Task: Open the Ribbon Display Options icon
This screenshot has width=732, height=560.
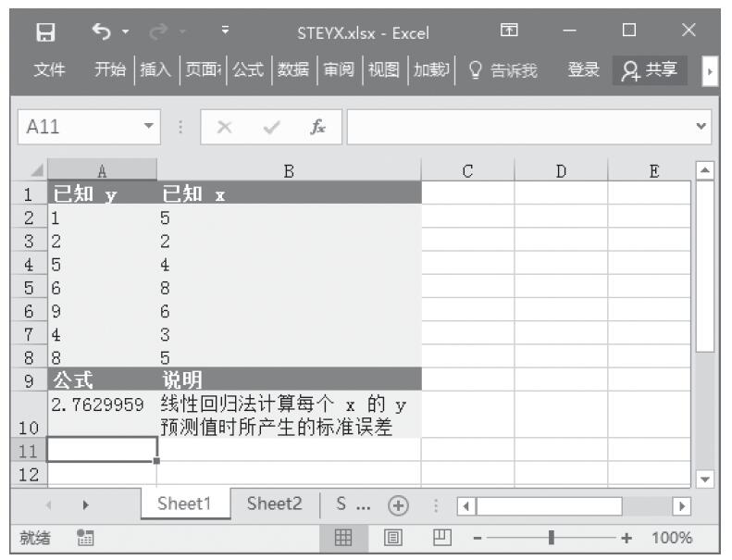Action: click(x=508, y=32)
